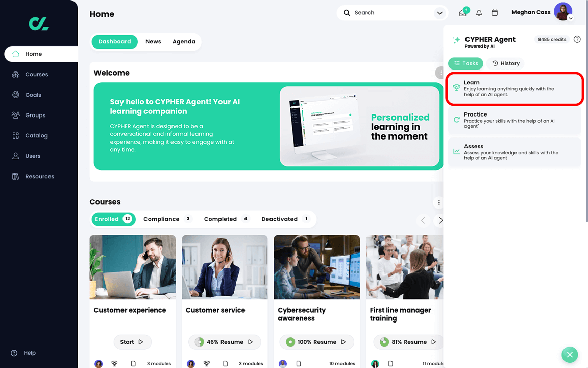Switch to the News tab
588x368 pixels.
coord(153,42)
